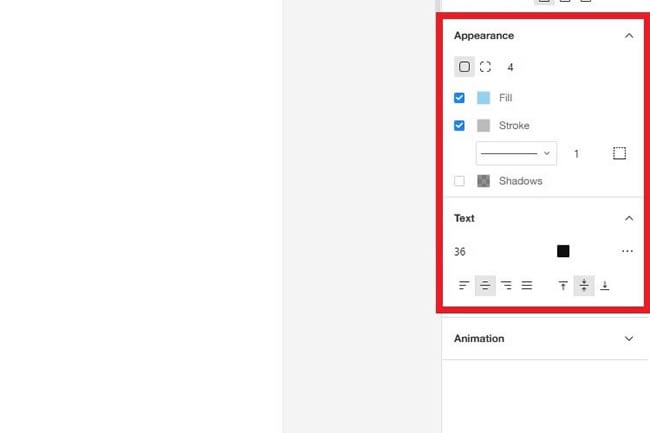
Task: Click the Stroke label
Action: coord(514,126)
